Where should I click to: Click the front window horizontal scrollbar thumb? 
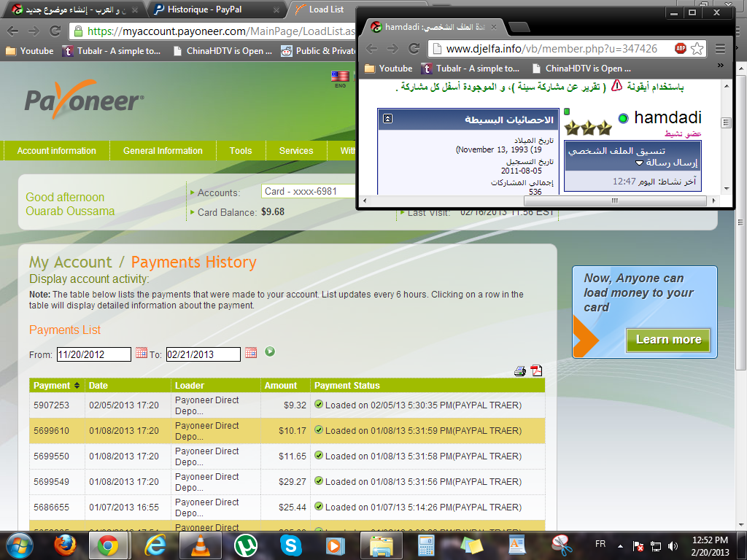[x=615, y=201]
